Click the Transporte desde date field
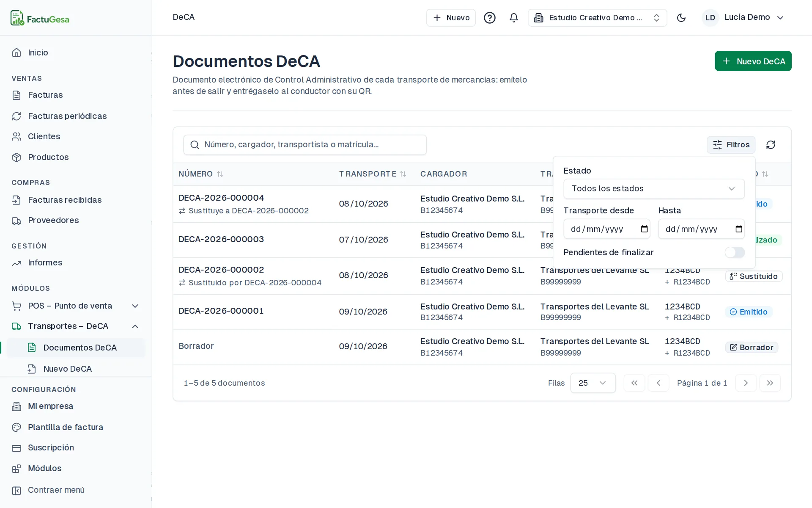Viewport: 812px width, 508px height. [x=606, y=229]
